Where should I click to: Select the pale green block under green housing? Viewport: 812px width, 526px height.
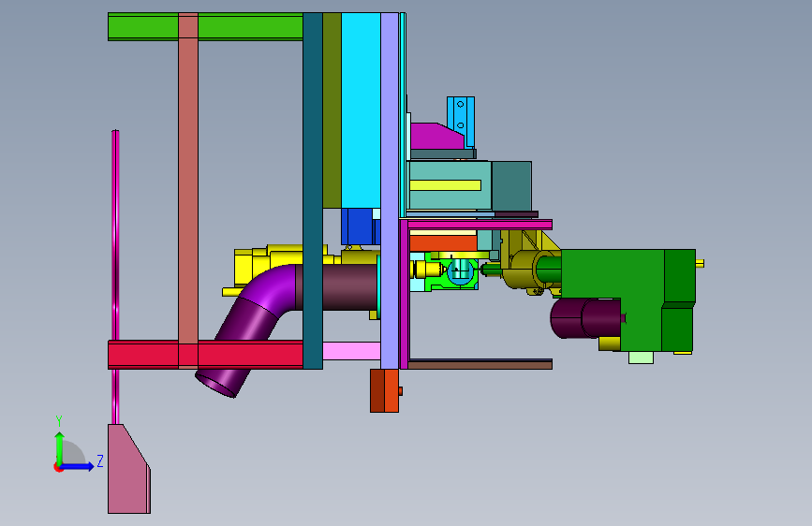click(x=641, y=358)
